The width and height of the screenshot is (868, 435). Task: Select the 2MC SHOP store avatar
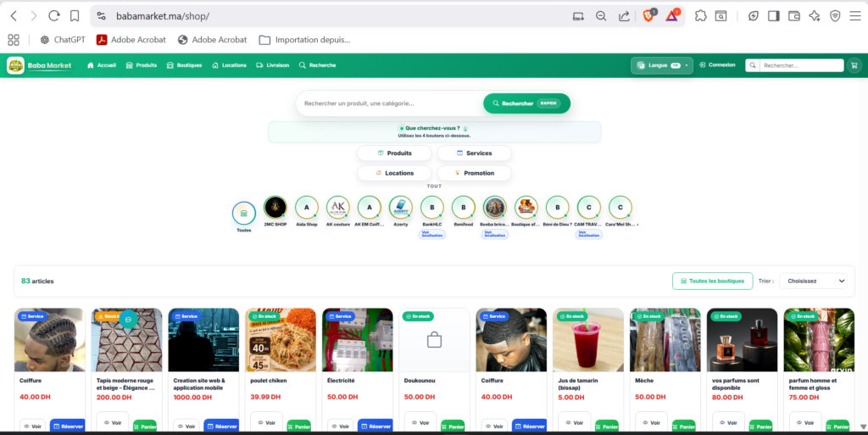click(x=275, y=208)
